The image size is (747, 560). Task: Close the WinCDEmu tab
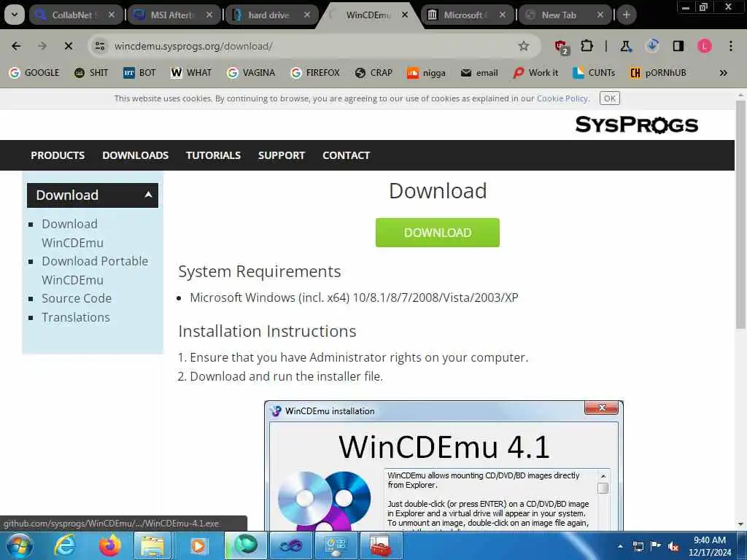pos(405,15)
